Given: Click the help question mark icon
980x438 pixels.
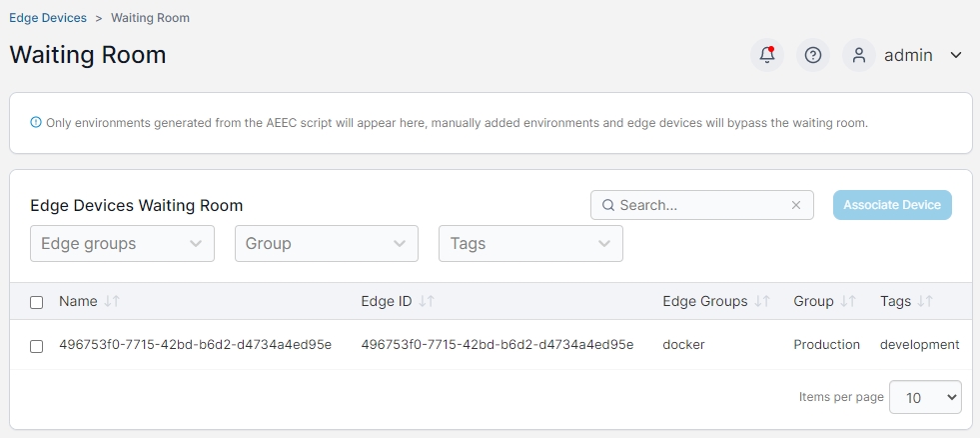Looking at the screenshot, I should pos(813,55).
